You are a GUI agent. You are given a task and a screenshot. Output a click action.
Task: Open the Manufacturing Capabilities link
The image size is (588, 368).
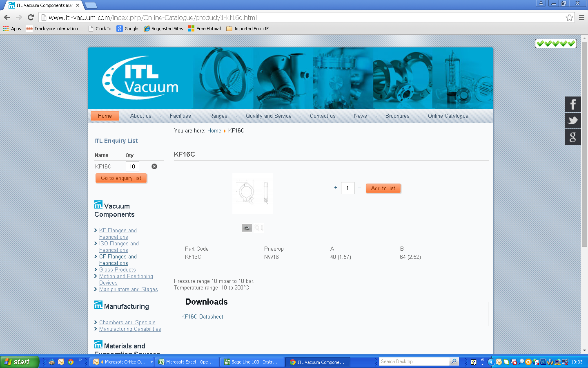tap(130, 329)
